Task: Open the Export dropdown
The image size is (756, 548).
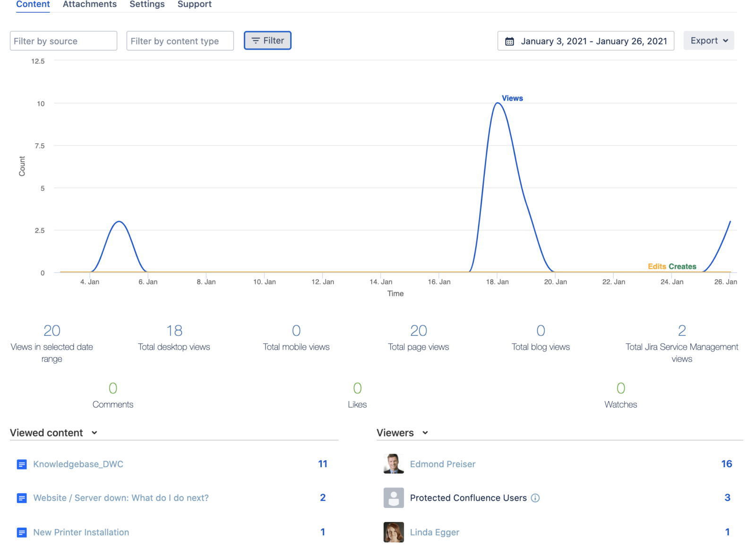Action: pos(708,41)
